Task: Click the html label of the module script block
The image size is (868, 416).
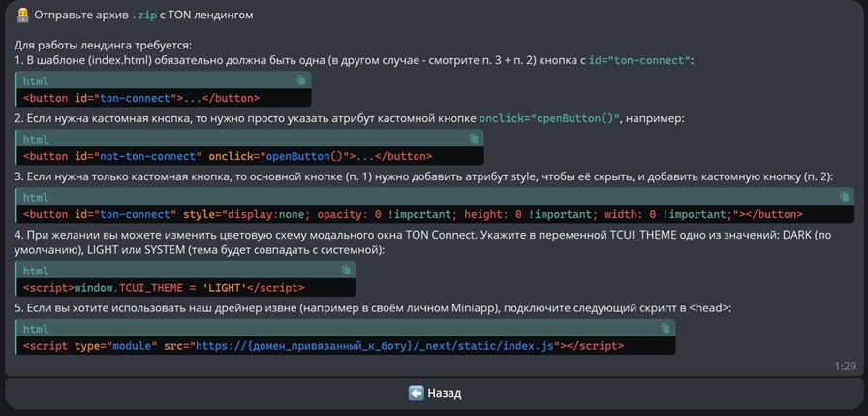Action: pyautogui.click(x=36, y=329)
